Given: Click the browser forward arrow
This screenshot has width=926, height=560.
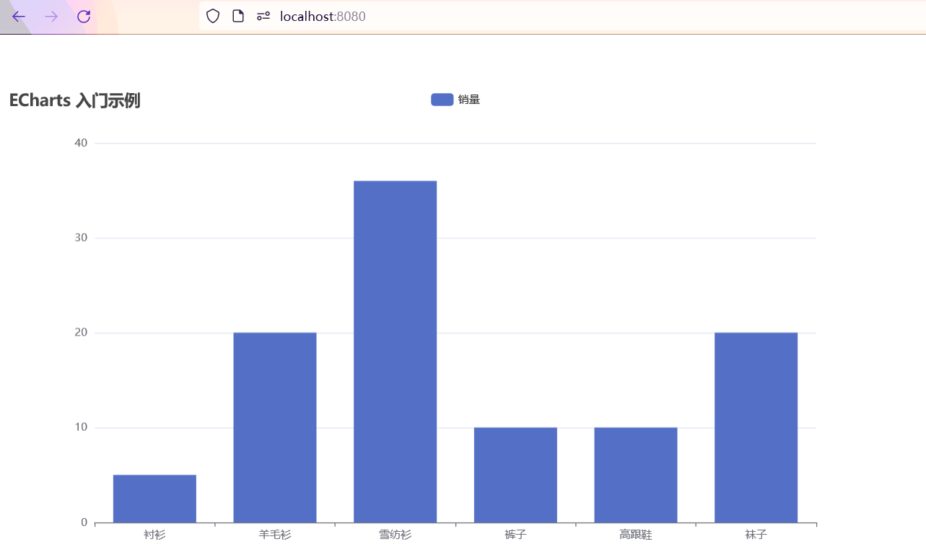Looking at the screenshot, I should pos(51,17).
